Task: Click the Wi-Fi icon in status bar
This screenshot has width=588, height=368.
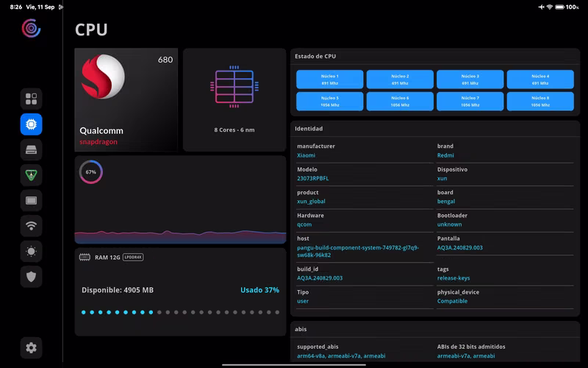Action: [x=549, y=7]
